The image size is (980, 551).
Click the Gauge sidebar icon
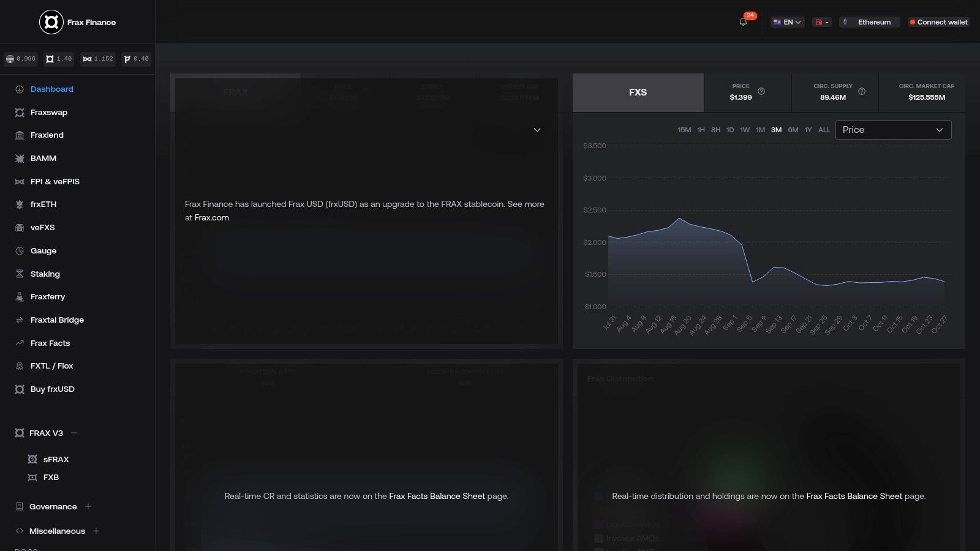(x=20, y=251)
